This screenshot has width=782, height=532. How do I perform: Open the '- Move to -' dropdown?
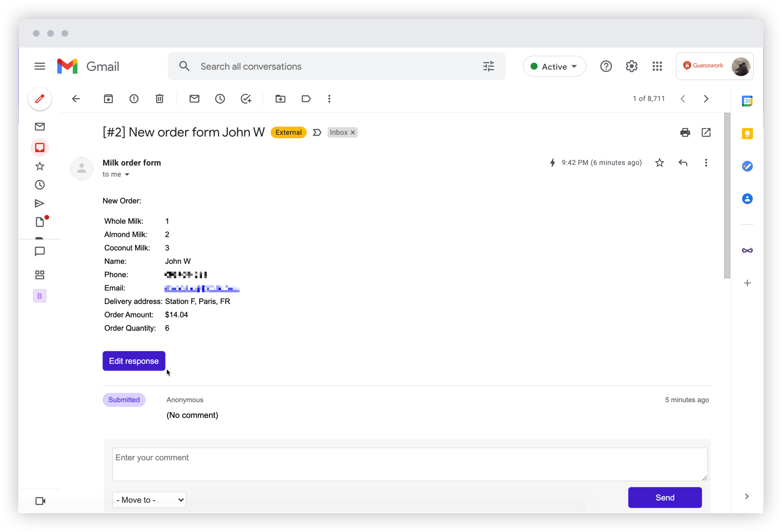pos(149,500)
